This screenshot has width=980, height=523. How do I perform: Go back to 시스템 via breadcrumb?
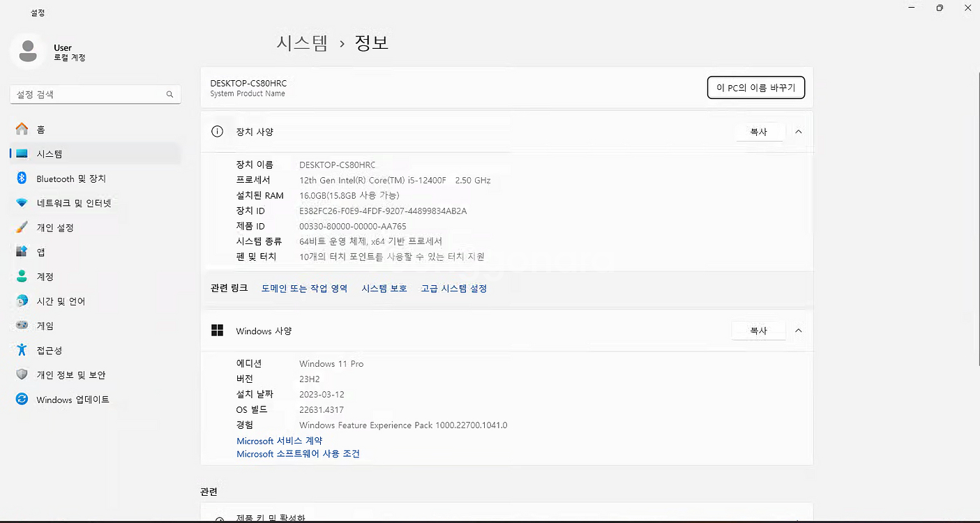coord(302,43)
